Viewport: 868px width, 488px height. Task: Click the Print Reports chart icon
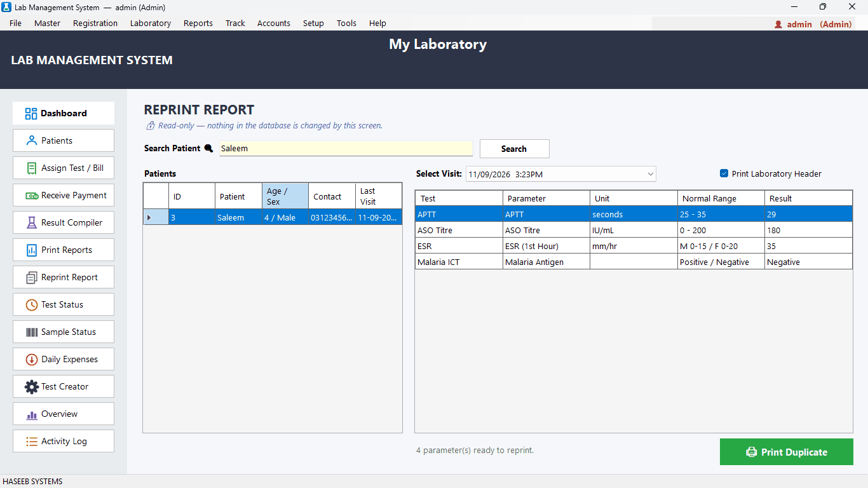point(31,250)
